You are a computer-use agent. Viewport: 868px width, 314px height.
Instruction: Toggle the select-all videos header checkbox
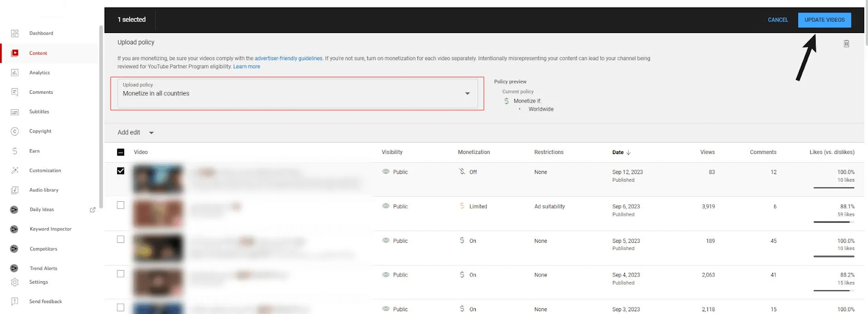[120, 152]
